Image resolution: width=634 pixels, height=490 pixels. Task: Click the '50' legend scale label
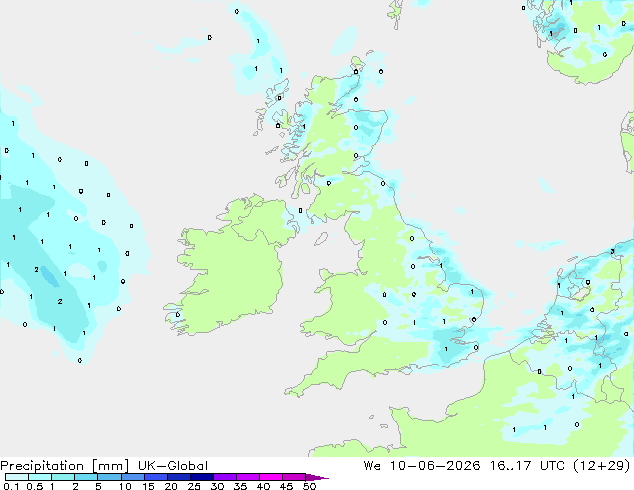pos(309,486)
